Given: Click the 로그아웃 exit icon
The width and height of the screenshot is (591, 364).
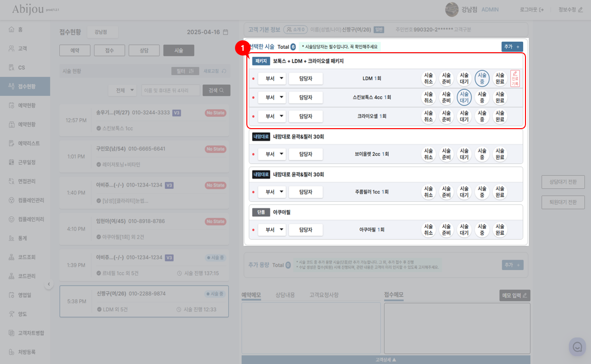Looking at the screenshot, I should (x=541, y=9).
